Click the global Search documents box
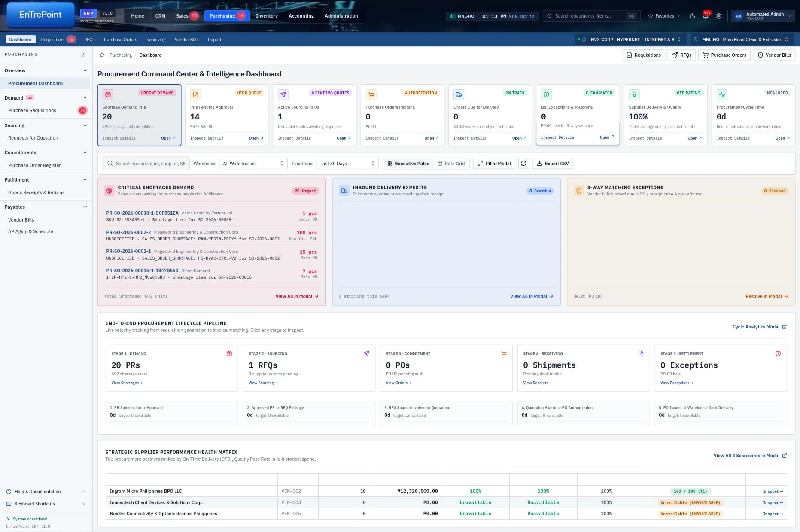800x532 pixels. 591,16
